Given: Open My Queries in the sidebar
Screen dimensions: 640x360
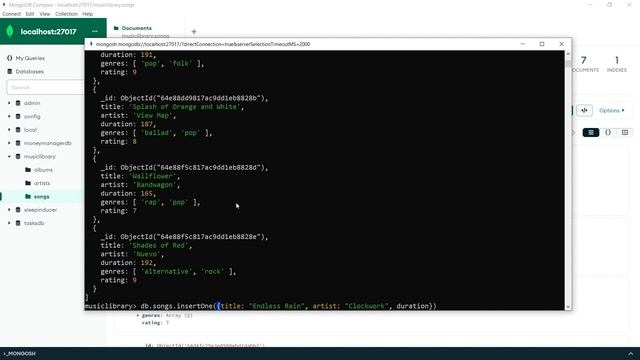Looking at the screenshot, I should point(30,58).
